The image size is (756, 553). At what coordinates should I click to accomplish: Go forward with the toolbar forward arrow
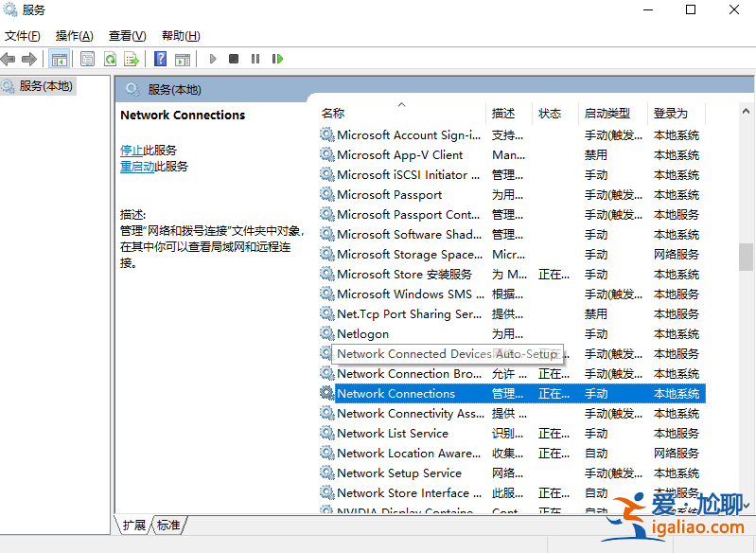point(29,59)
